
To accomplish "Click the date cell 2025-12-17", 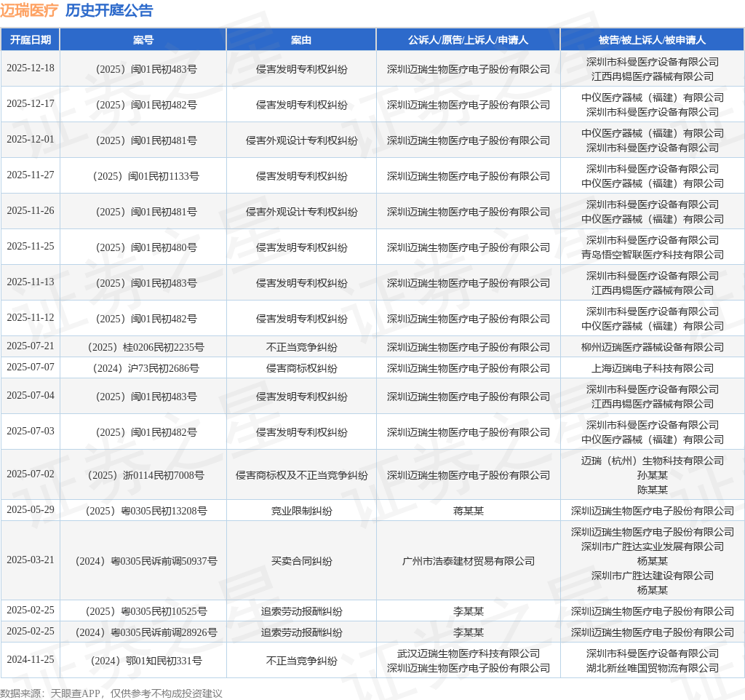I will coord(31,103).
